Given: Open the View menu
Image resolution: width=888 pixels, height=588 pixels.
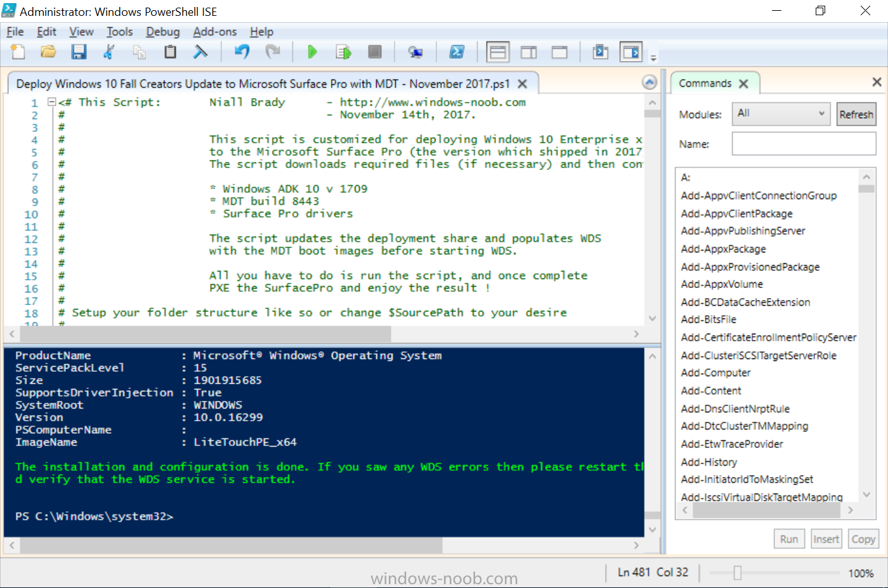Looking at the screenshot, I should click(81, 32).
